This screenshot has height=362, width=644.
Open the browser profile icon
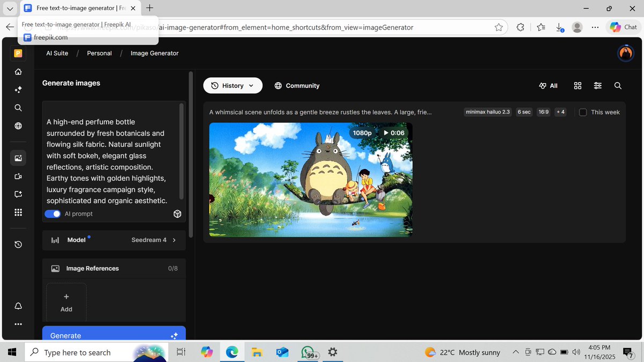[577, 27]
